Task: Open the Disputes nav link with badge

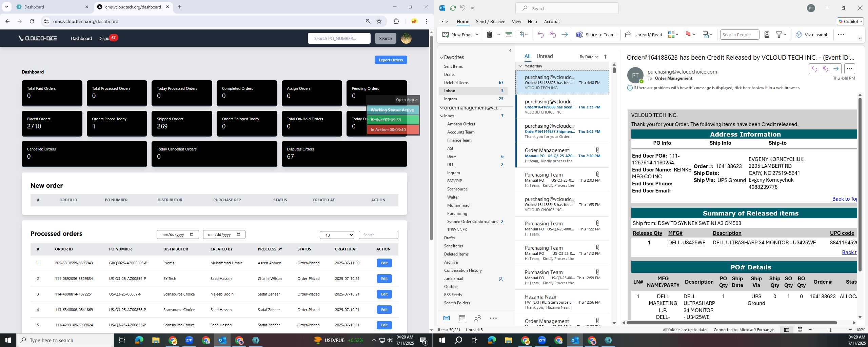Action: pyautogui.click(x=107, y=38)
